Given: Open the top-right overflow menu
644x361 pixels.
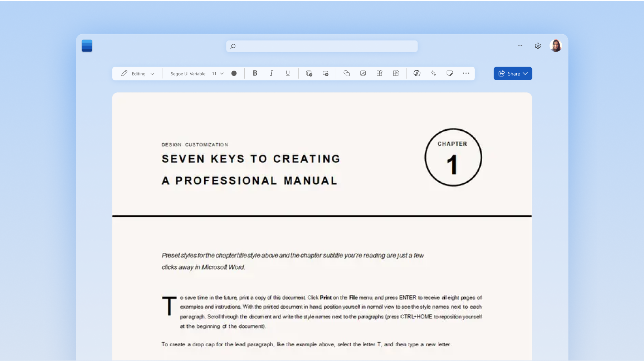Looking at the screenshot, I should (x=520, y=46).
